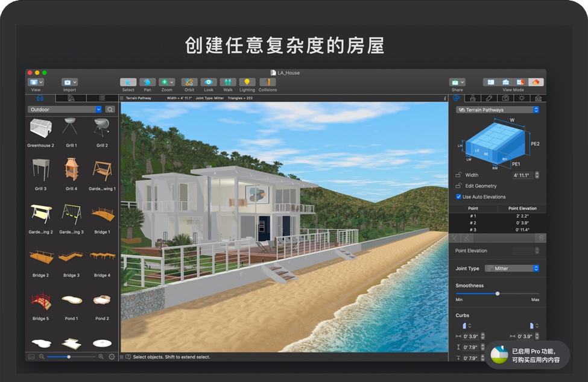
Task: Click the second point-edit icon beside add-point
Action: coord(467,238)
